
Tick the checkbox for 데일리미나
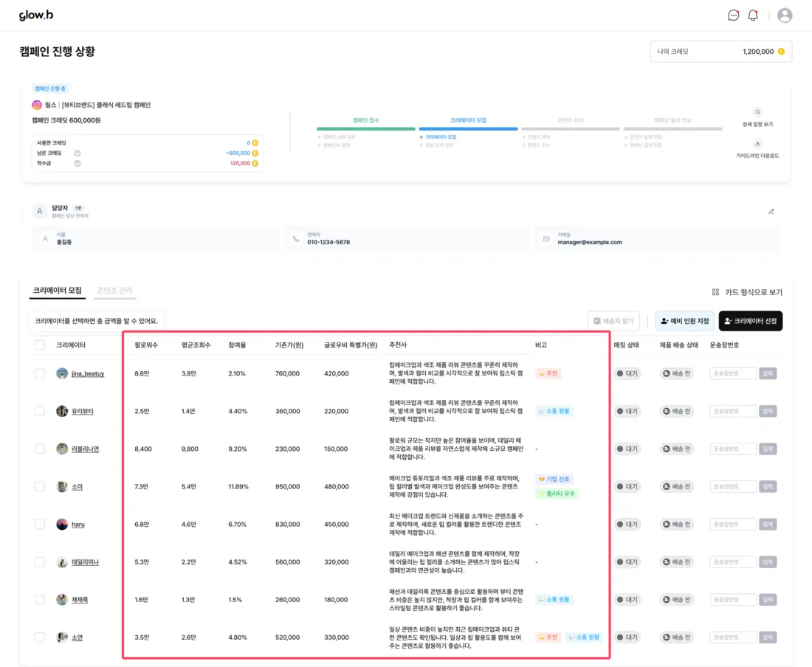tap(40, 562)
